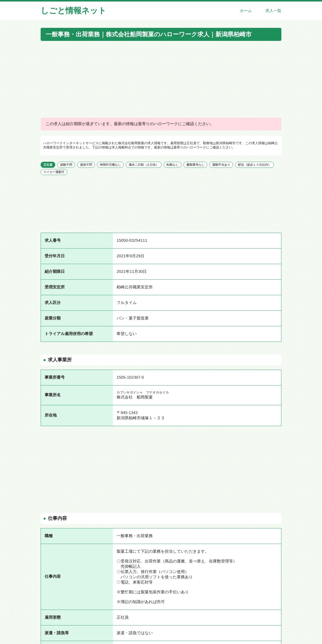Click the line 製菓工場にて下記の業務を担当していただきます。
Image resolution: width=322 pixels, height=644 pixels.
pyautogui.click(x=163, y=551)
